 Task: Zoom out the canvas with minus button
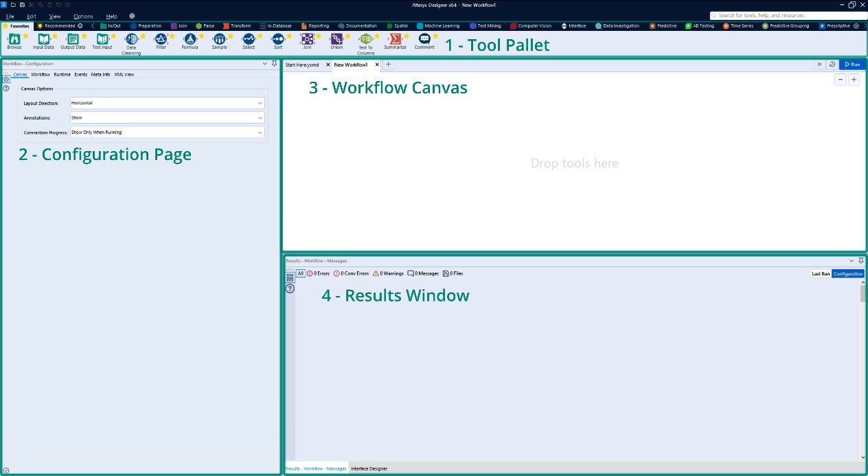pos(841,80)
